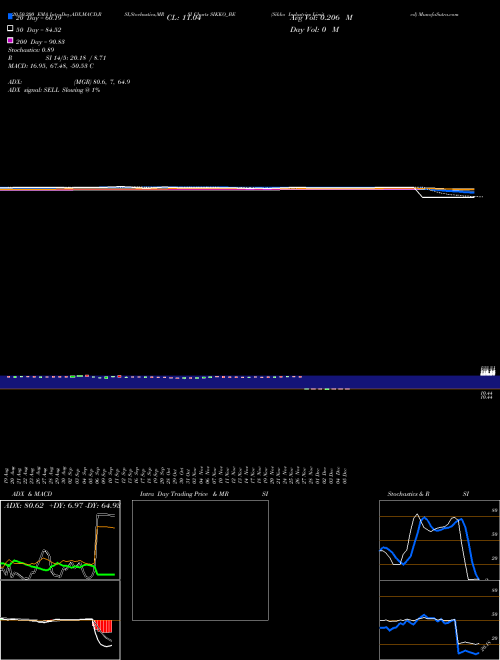Click the red MACD histogram bars
The height and width of the screenshot is (660, 500).
pos(104,626)
